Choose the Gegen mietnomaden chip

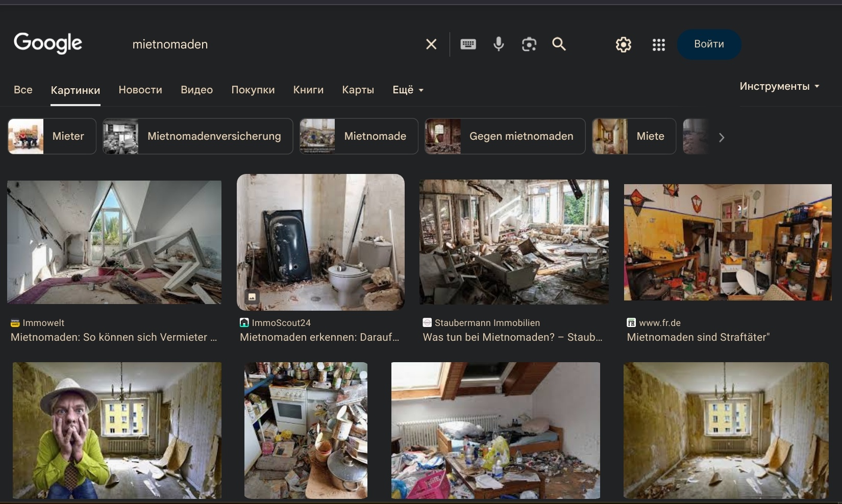tap(505, 136)
